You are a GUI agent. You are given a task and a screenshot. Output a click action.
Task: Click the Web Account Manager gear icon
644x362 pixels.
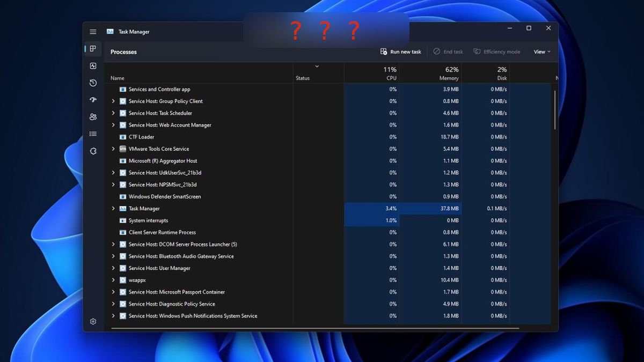coord(123,125)
